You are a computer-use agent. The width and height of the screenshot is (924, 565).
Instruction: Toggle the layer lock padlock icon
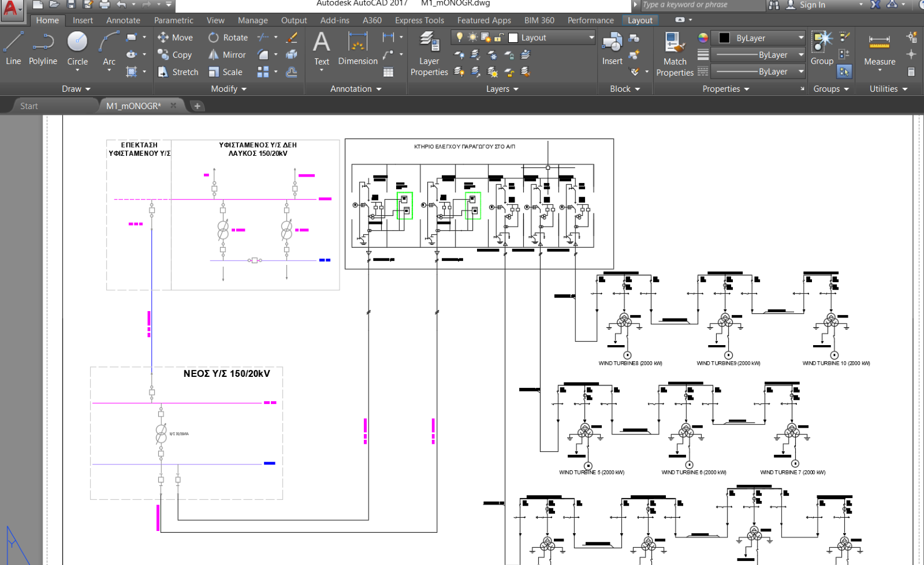pos(499,38)
